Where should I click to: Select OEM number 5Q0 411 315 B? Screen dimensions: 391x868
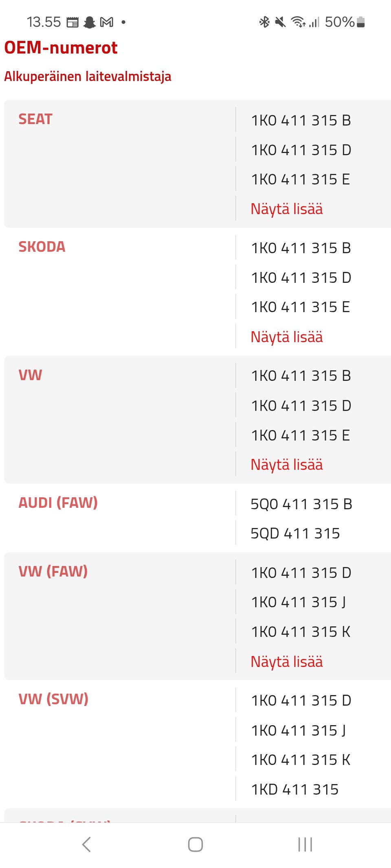[301, 504]
